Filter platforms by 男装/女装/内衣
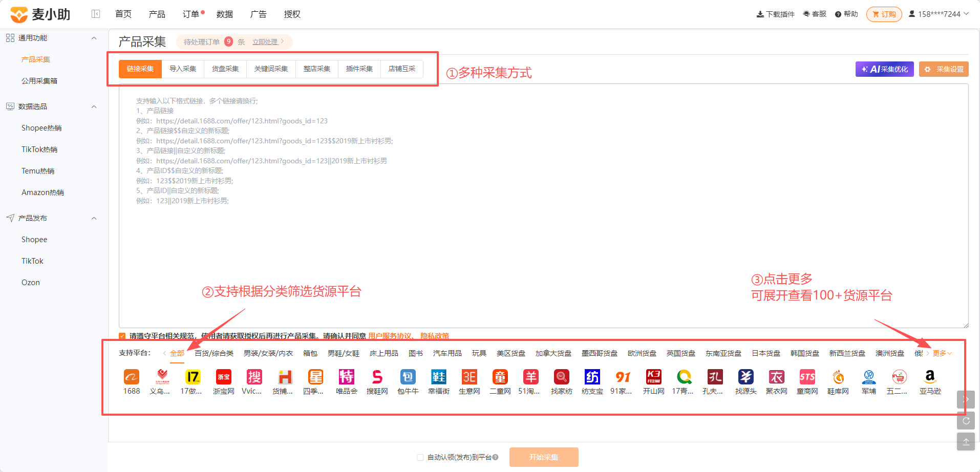The image size is (980, 472). click(x=268, y=353)
